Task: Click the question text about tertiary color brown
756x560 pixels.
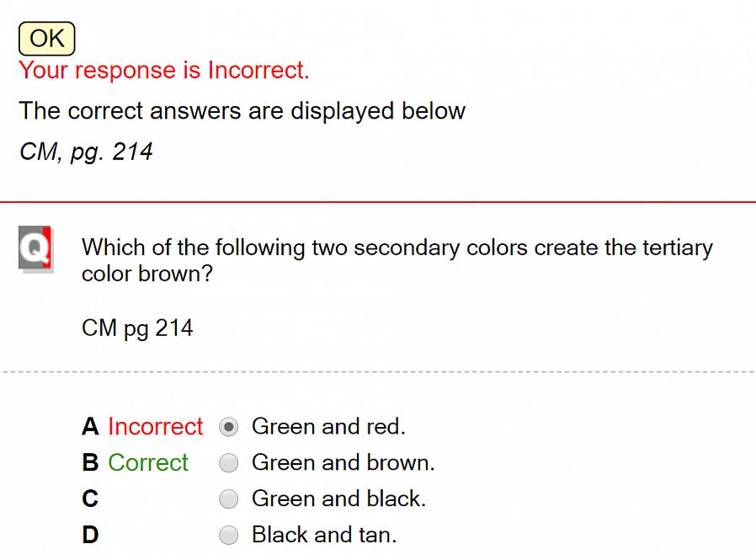Action: click(x=397, y=260)
